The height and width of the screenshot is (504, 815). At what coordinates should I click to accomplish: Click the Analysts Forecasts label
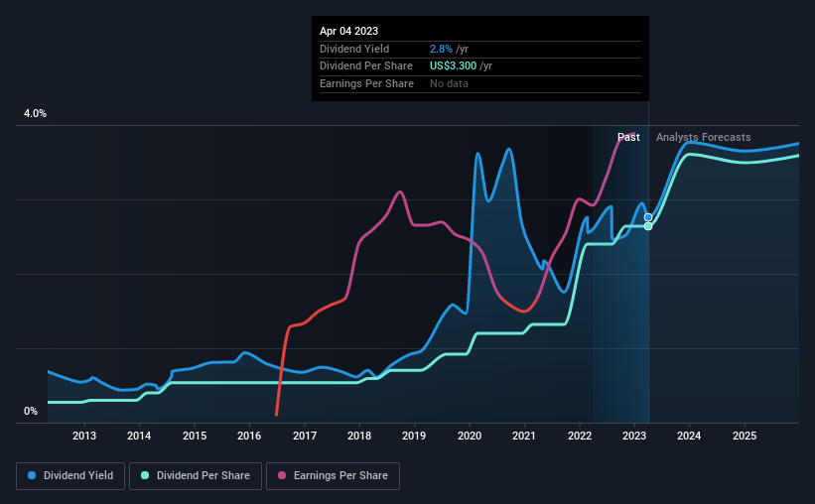pyautogui.click(x=703, y=137)
